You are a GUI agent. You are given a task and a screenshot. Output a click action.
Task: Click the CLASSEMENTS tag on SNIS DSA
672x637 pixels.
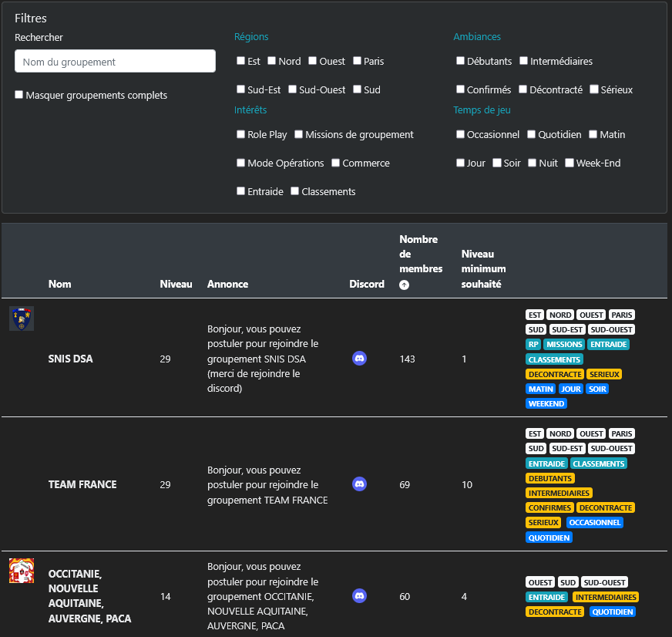554,359
